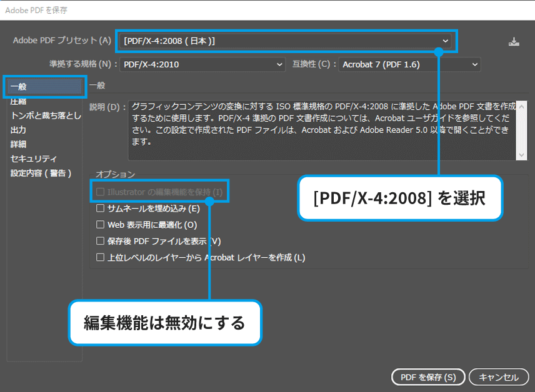Enable Web 表示用に最適化 checkbox
This screenshot has width=535, height=392.
[x=101, y=225]
